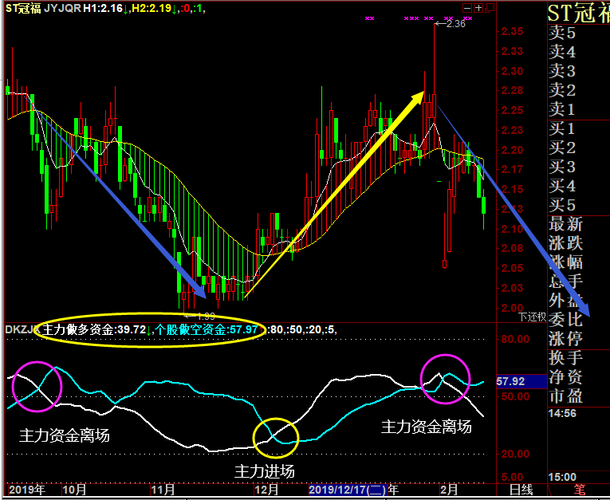The image size is (610, 500).
Task: Open the 日线 period selector
Action: (x=521, y=489)
